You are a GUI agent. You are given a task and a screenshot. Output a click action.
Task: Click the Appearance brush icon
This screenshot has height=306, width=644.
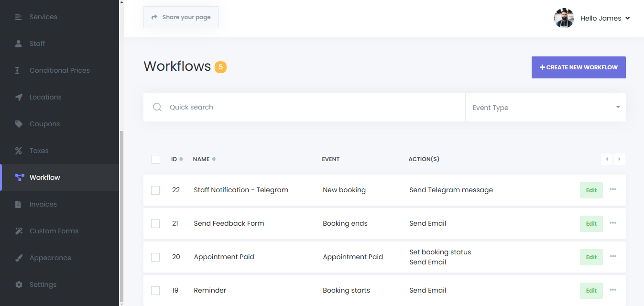pos(19,258)
